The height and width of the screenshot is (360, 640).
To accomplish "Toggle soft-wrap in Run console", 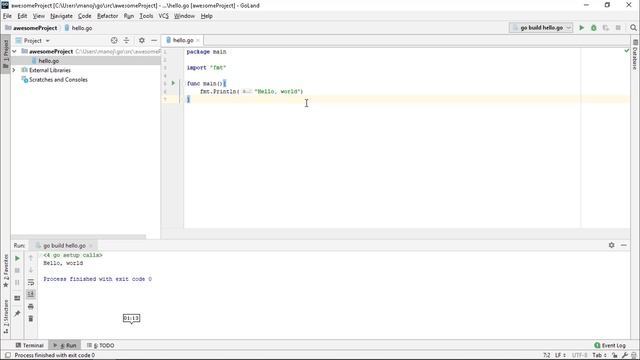I will click(31, 282).
